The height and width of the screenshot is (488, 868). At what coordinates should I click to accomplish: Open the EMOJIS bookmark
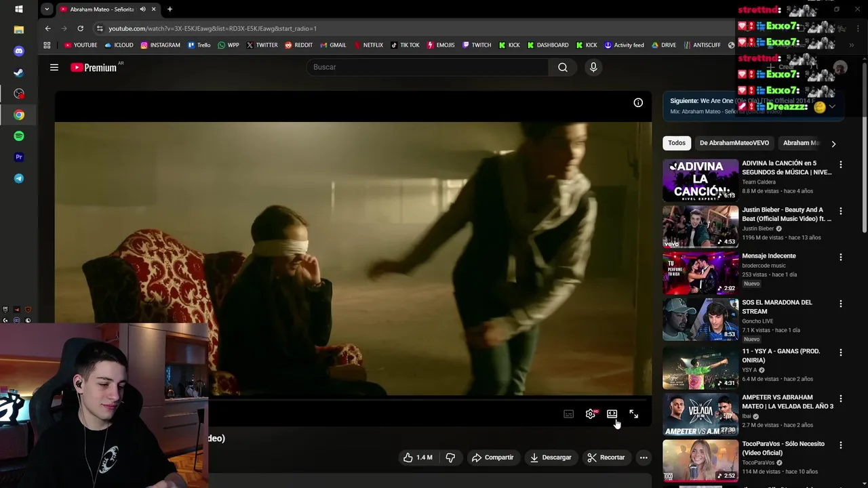(x=440, y=45)
